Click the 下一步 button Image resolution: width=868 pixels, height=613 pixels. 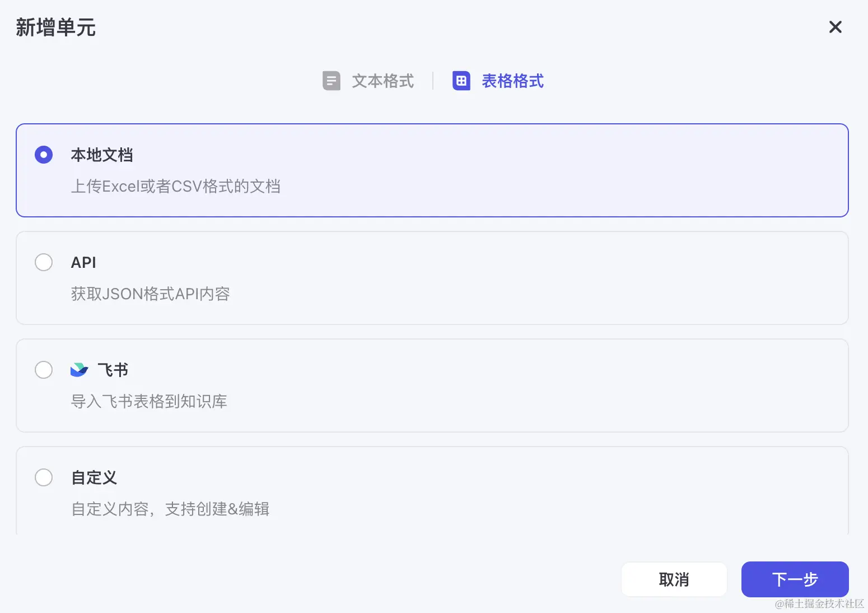point(794,579)
